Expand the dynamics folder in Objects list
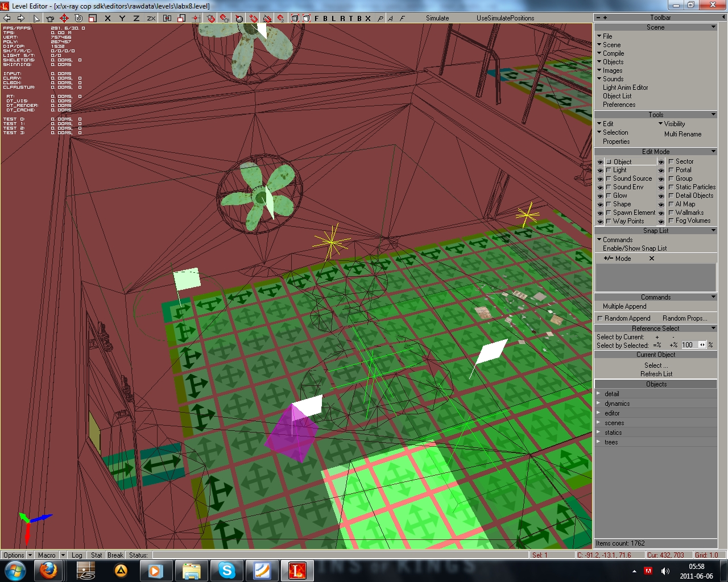The image size is (728, 582). (x=598, y=404)
